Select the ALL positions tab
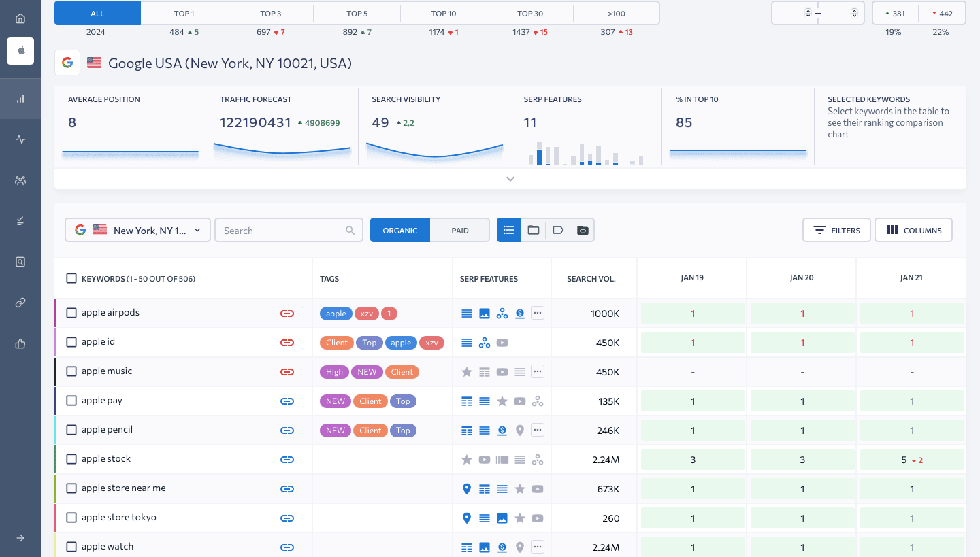 (x=97, y=13)
